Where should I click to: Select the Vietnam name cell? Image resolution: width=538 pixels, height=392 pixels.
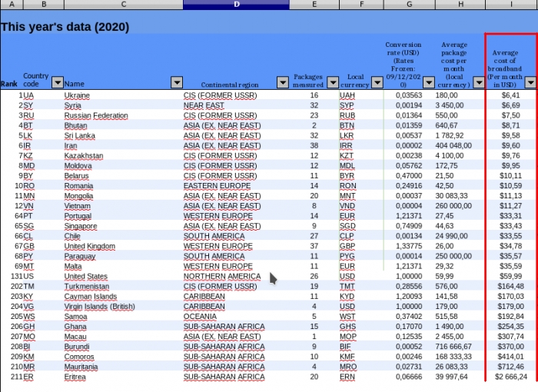124,206
